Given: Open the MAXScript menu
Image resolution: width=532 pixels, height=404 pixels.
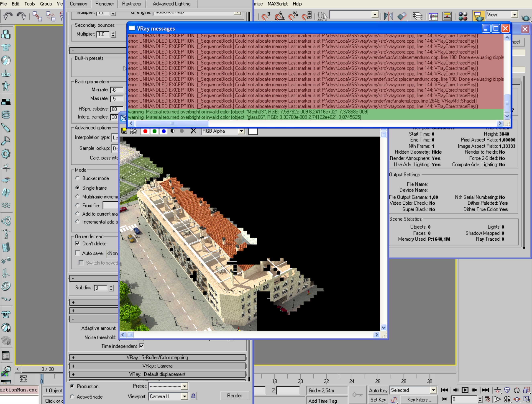Looking at the screenshot, I should [278, 4].
